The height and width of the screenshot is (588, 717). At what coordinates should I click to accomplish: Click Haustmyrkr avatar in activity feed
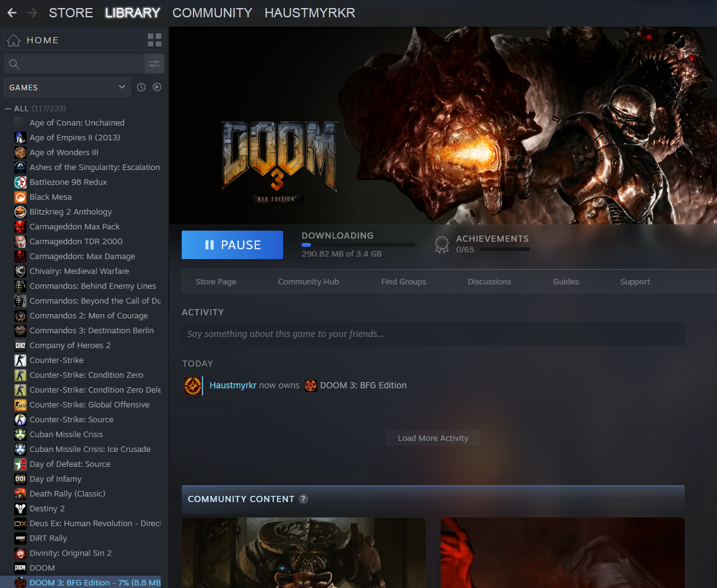(193, 386)
